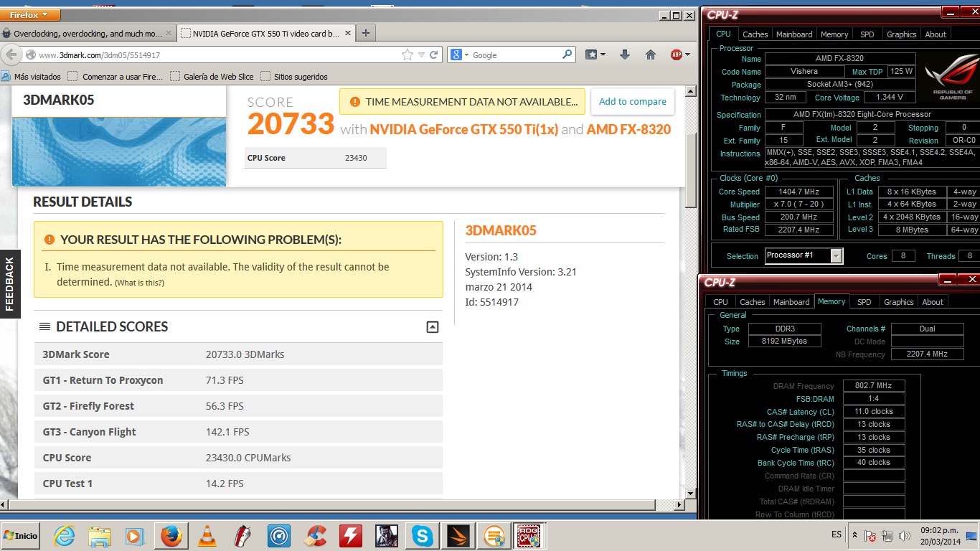Go to Firefox home page
The height and width of the screenshot is (551, 980).
coord(651,55)
